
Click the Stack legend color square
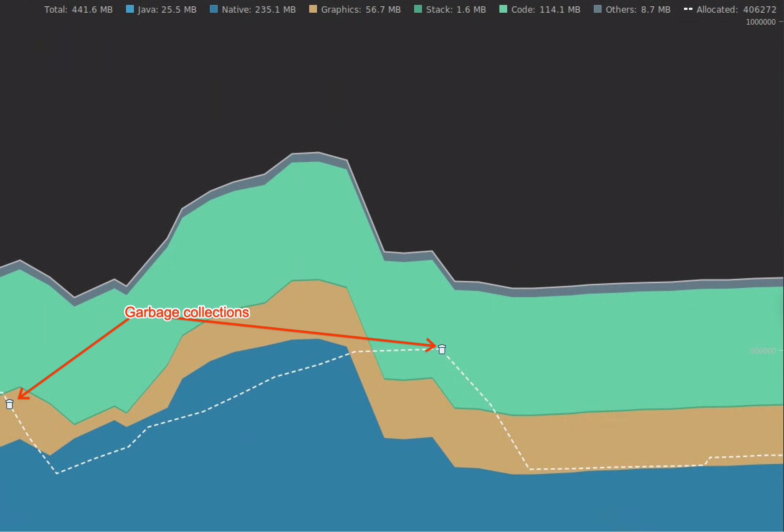[x=418, y=9]
